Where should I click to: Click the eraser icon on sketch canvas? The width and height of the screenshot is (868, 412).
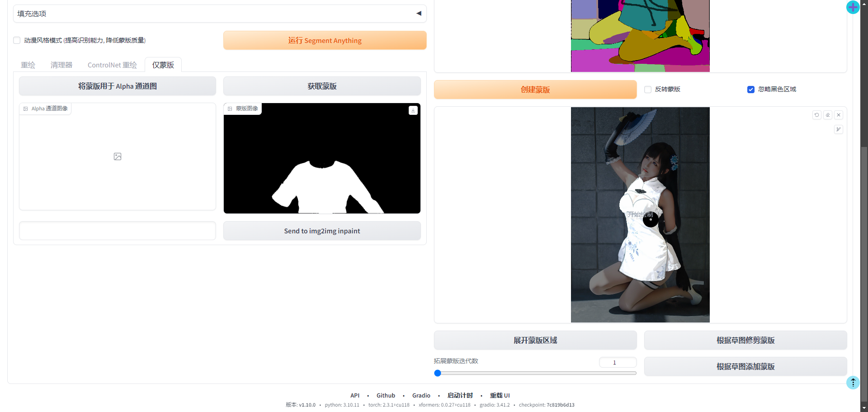click(827, 115)
